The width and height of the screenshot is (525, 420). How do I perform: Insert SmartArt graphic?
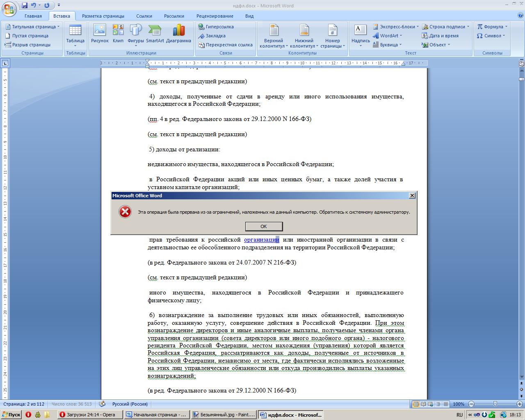(x=155, y=34)
